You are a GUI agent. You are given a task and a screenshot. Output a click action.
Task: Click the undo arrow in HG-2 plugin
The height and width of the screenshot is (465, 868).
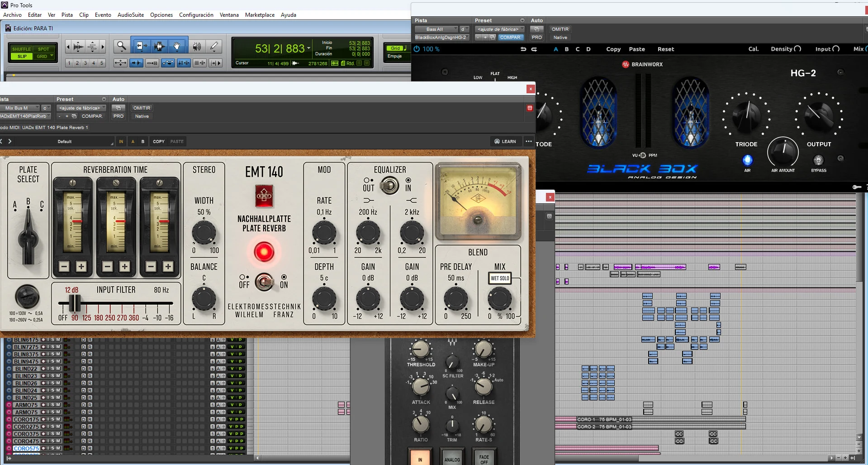click(523, 49)
